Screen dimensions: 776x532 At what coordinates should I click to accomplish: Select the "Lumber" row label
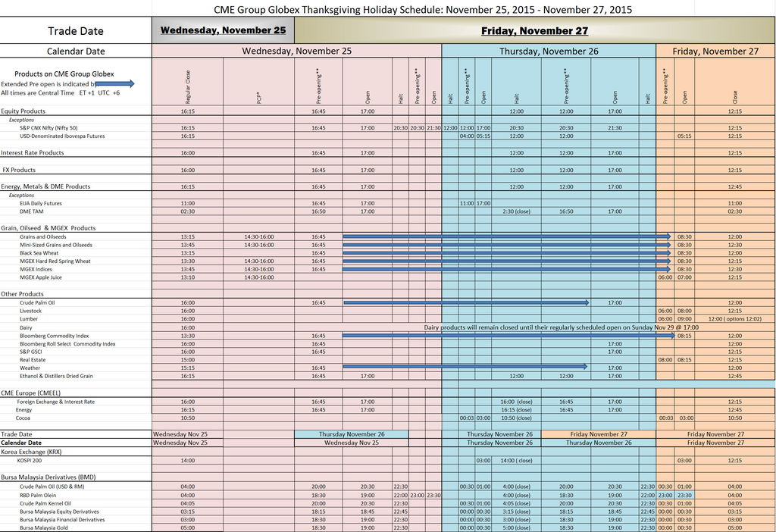click(x=29, y=319)
